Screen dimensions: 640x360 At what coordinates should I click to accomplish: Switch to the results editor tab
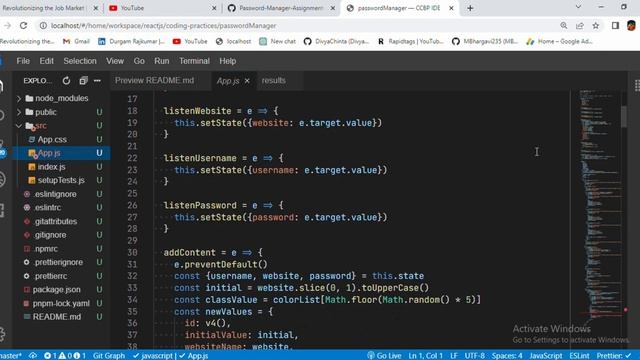273,81
